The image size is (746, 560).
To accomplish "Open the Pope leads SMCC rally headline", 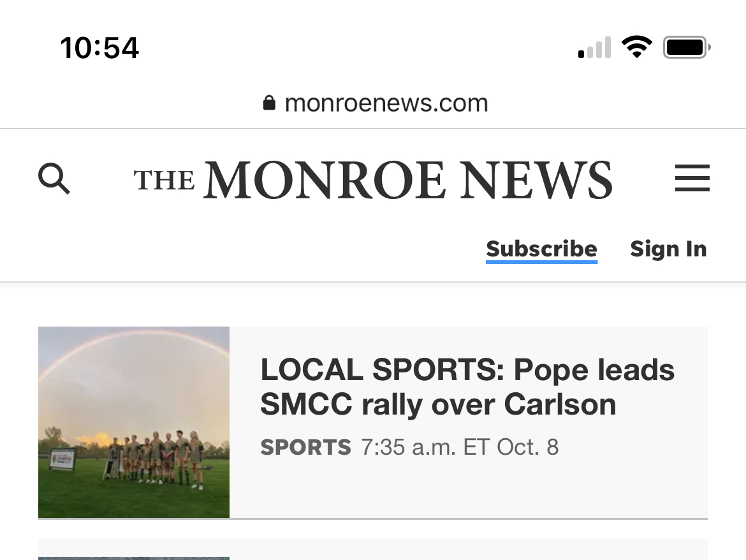I will click(467, 387).
